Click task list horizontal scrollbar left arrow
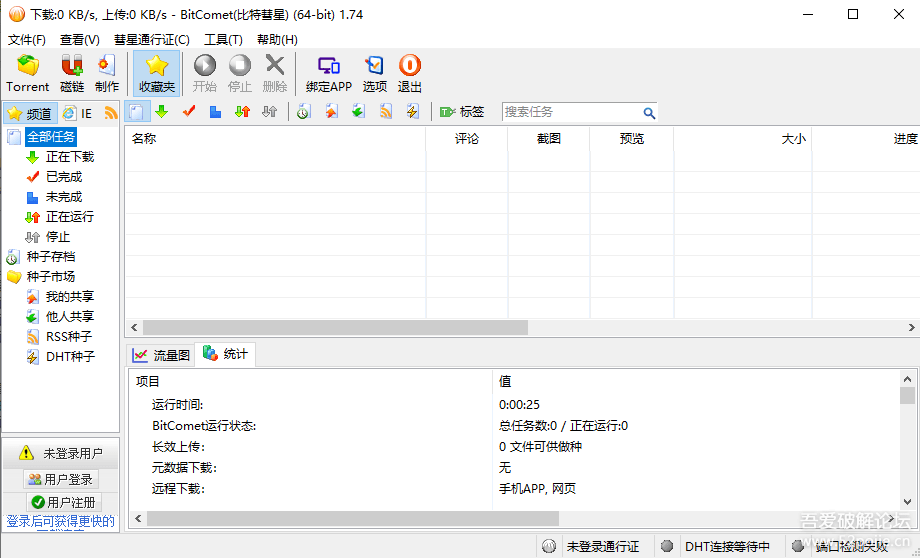The width and height of the screenshot is (920, 558). coord(134,327)
